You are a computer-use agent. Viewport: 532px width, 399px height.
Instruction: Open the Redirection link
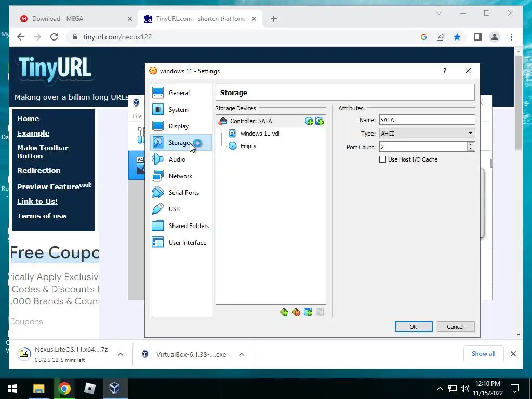pos(38,170)
